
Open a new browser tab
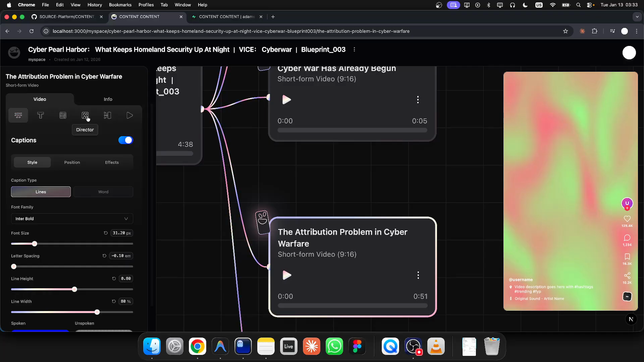click(273, 17)
